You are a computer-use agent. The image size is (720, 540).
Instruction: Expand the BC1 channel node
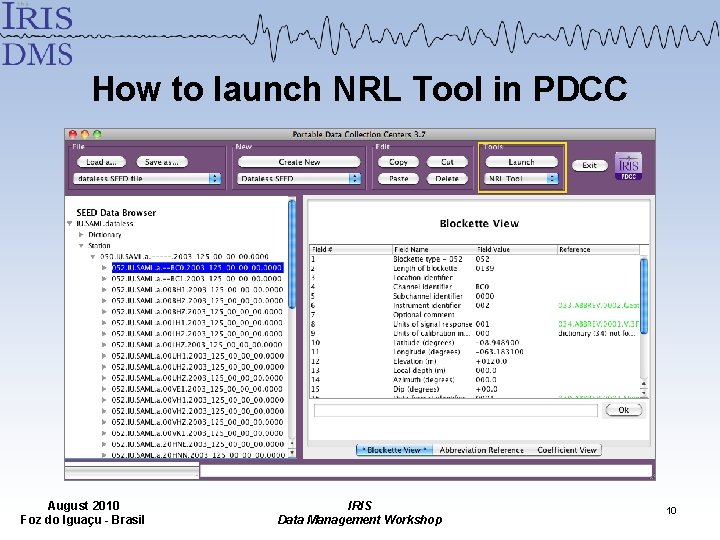[x=104, y=279]
